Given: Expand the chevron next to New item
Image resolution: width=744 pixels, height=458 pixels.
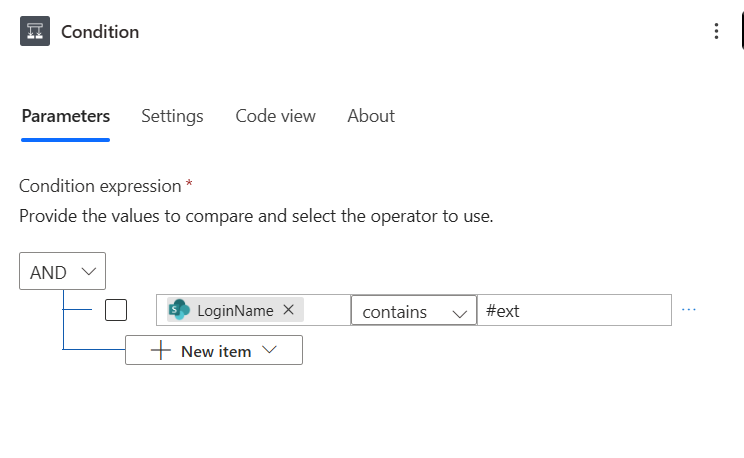Looking at the screenshot, I should point(268,351).
